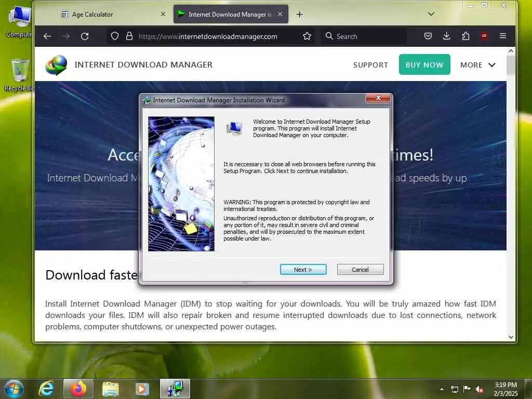Click the IDM logo on the website
This screenshot has height=399, width=532.
56,65
